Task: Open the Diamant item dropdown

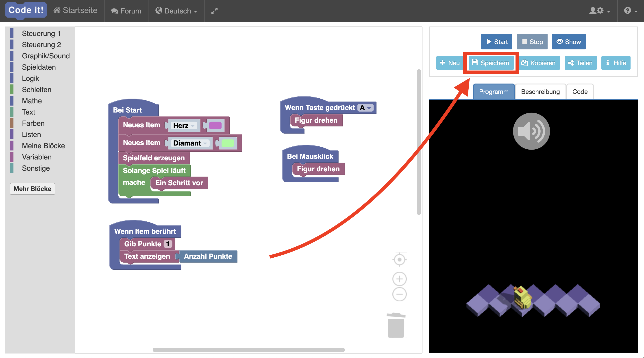Action: click(191, 143)
